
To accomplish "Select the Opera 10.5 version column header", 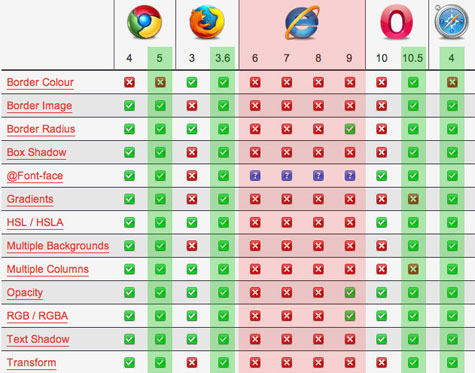I will coord(413,58).
